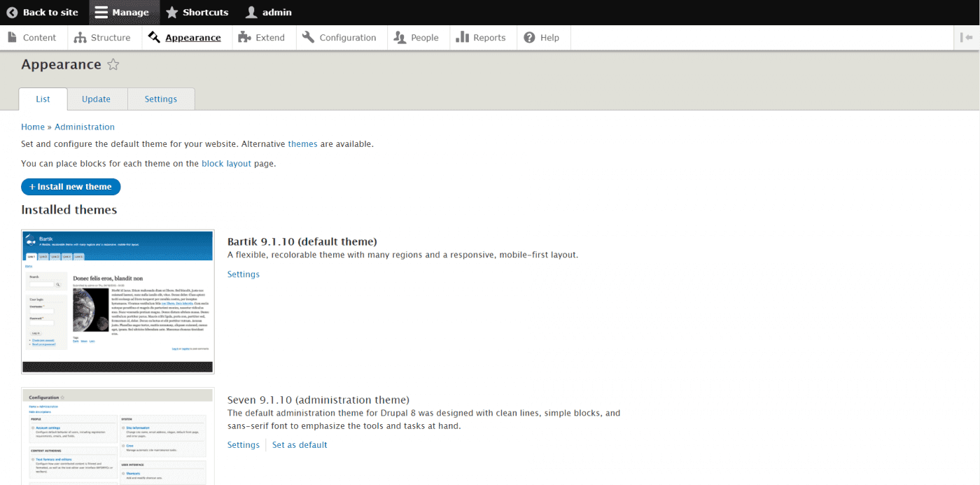Screen dimensions: 980x485
Task: Click the Back to site arrow icon
Action: coord(12,13)
